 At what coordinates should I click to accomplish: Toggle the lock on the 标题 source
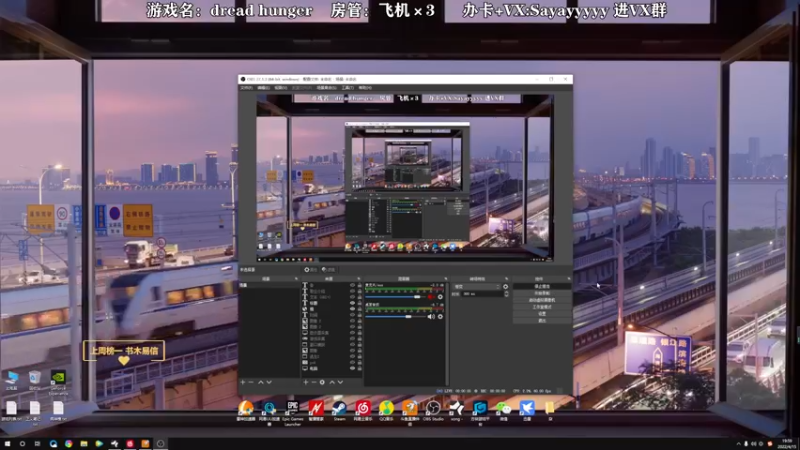point(359,303)
